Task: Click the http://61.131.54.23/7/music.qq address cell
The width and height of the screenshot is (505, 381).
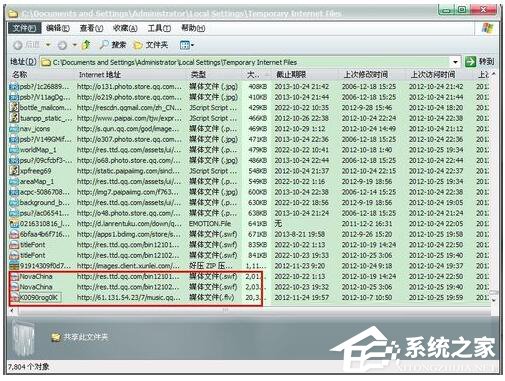Action: [x=128, y=297]
